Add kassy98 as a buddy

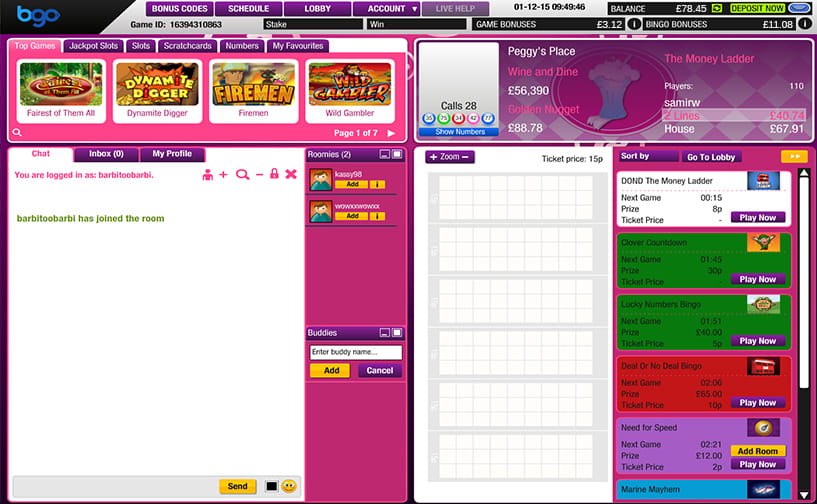point(352,185)
